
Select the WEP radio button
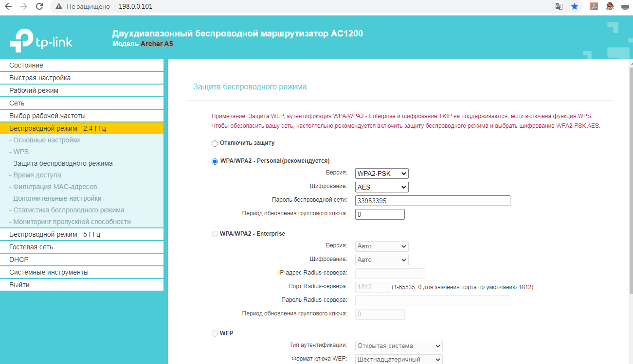click(x=215, y=334)
